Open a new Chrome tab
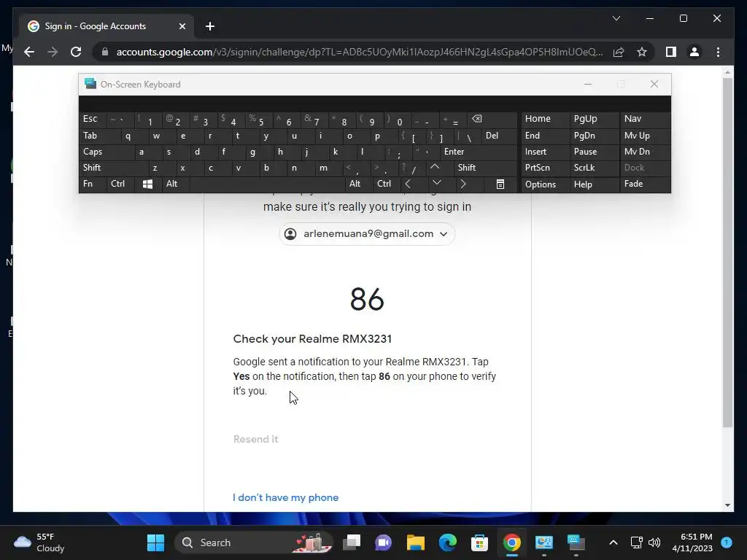The image size is (747, 560). [x=210, y=26]
